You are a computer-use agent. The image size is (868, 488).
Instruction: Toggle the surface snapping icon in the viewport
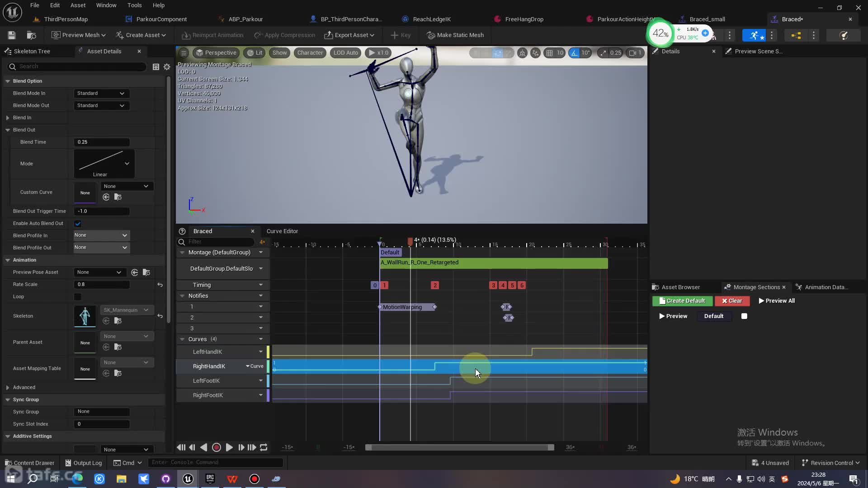pyautogui.click(x=535, y=53)
